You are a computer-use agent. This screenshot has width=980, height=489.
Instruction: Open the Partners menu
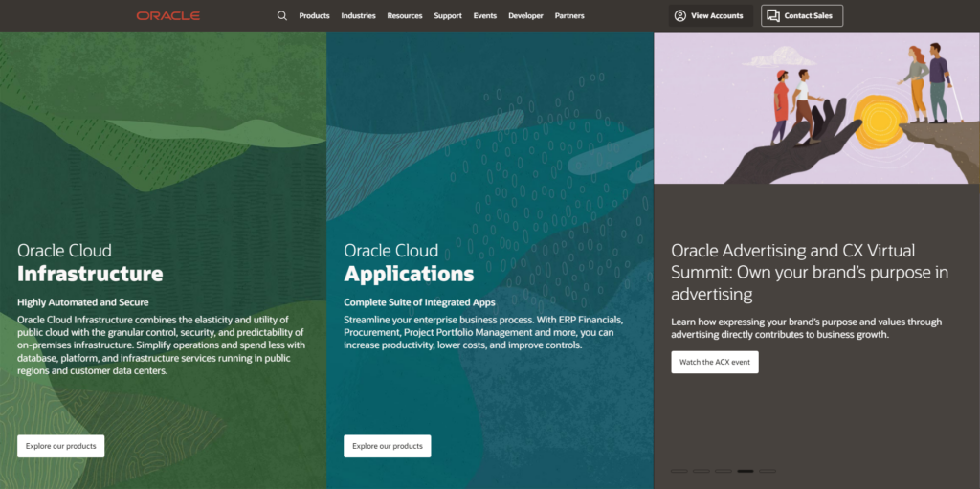click(x=569, y=15)
